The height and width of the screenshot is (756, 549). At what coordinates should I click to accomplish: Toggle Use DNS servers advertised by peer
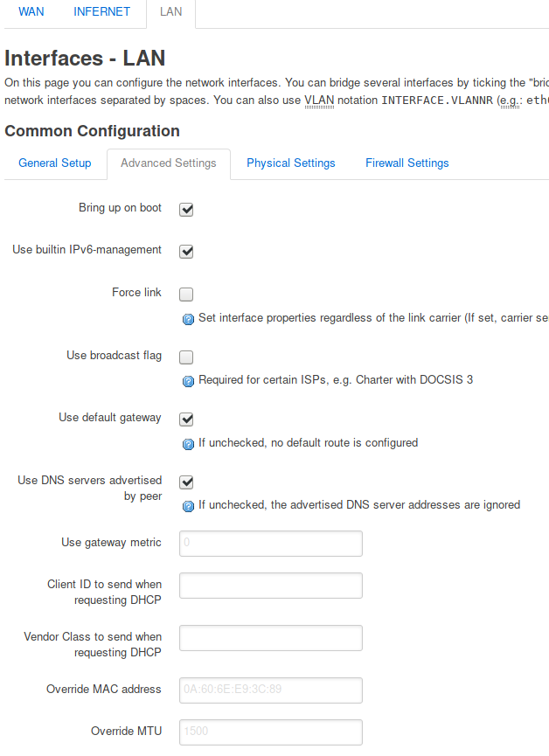tap(186, 482)
